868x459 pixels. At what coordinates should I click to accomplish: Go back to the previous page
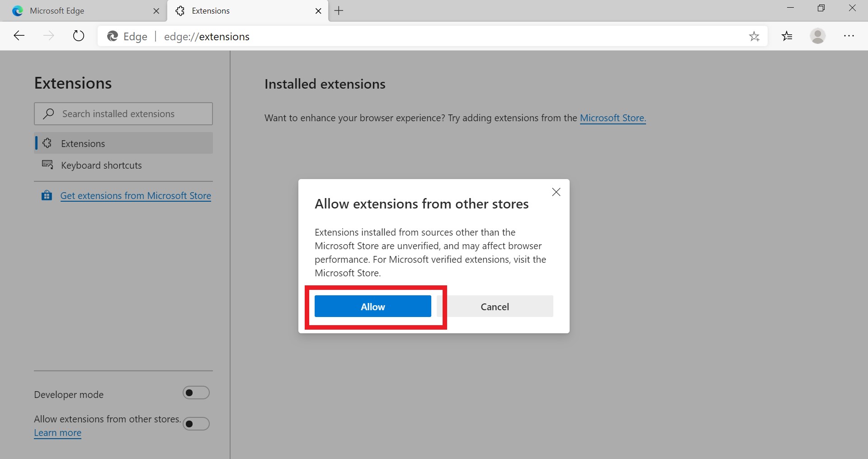click(19, 36)
